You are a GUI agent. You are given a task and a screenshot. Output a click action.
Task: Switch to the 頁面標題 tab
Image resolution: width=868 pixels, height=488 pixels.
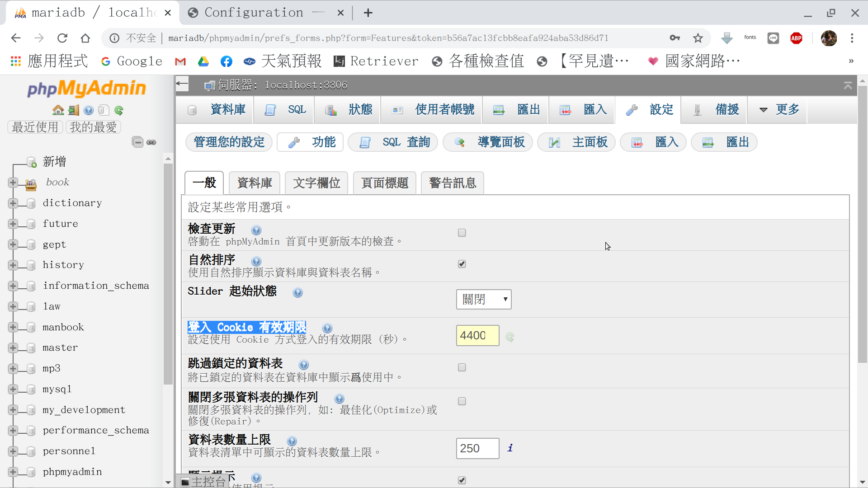click(x=385, y=183)
